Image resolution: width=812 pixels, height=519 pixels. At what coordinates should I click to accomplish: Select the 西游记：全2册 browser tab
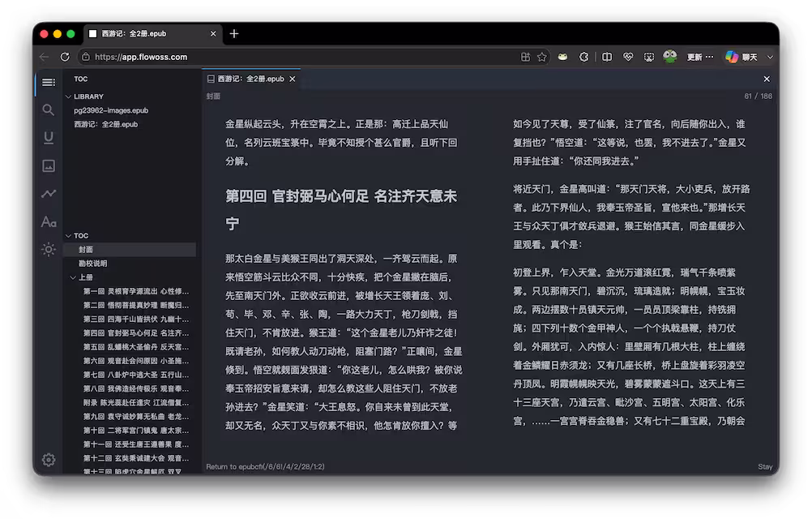(x=153, y=34)
